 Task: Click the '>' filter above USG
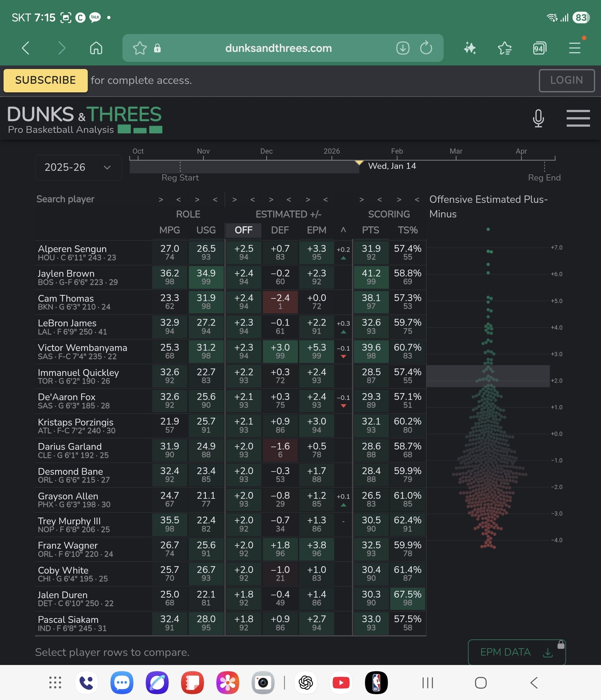[197, 200]
